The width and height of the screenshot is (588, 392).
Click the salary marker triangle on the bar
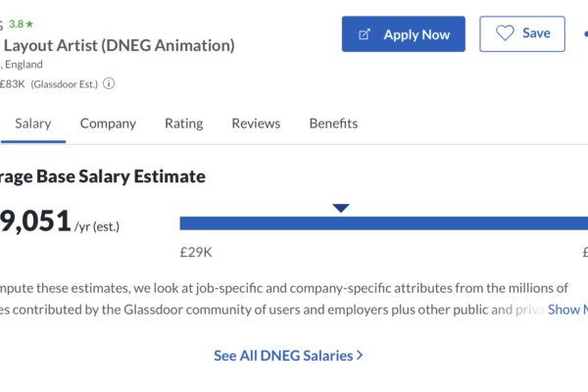pyautogui.click(x=341, y=208)
